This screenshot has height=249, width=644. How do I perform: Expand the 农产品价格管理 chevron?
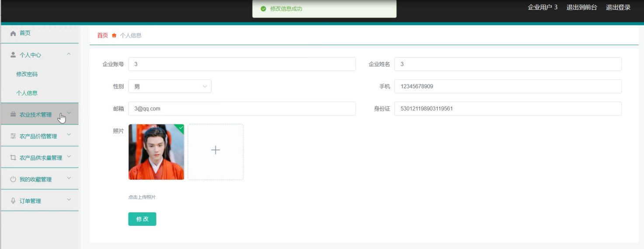tap(69, 135)
